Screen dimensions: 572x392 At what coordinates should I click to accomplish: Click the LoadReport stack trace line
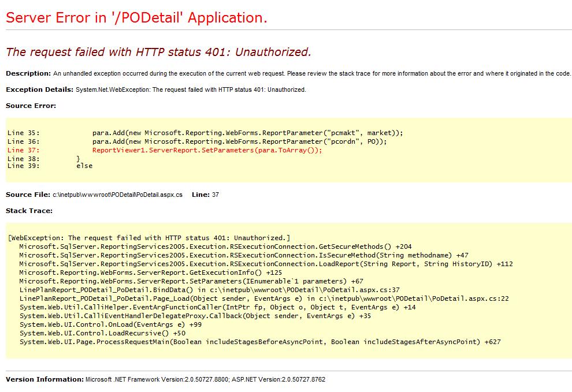coord(266,264)
